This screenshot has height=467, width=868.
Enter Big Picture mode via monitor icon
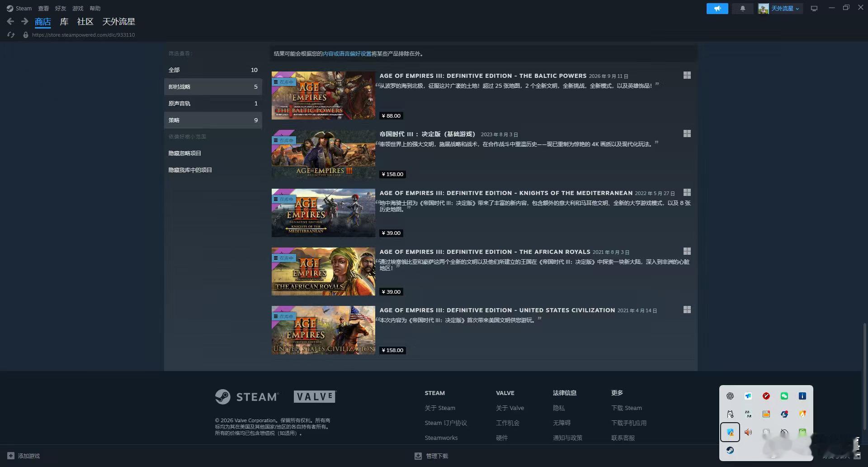pos(814,9)
